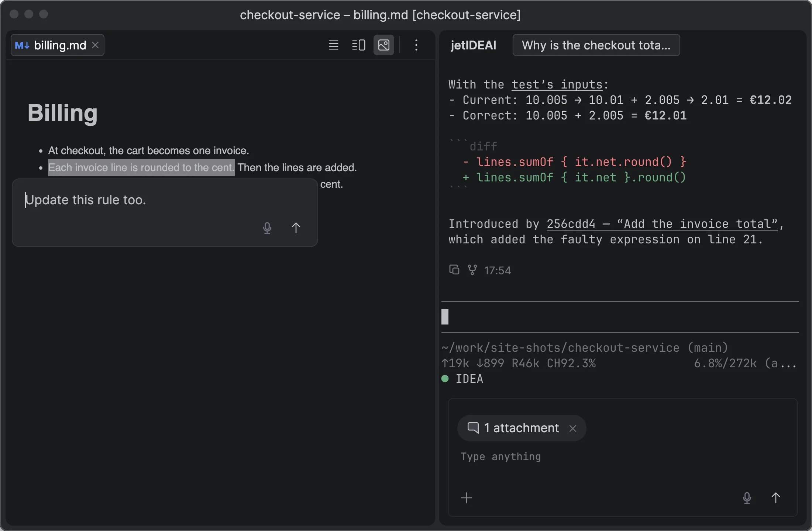Follow the test's inputs link
Viewport: 812px width, 531px height.
557,84
